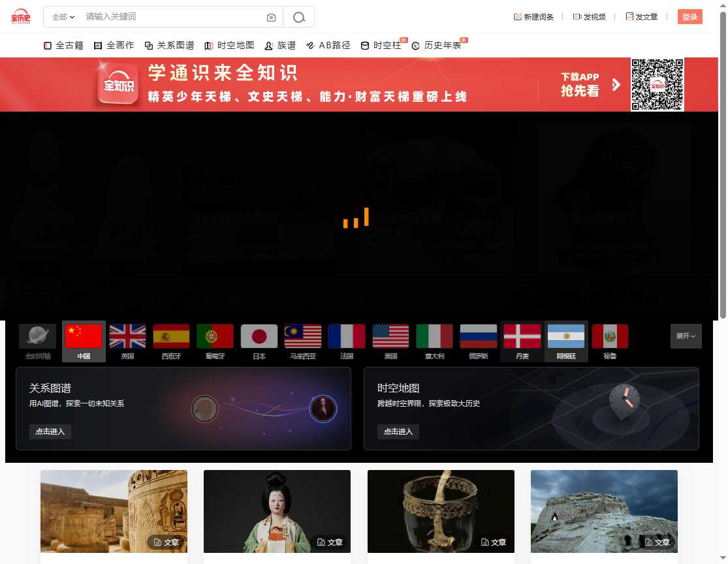The image size is (728, 564).
Task: Click the 新建词条 link
Action: click(533, 17)
